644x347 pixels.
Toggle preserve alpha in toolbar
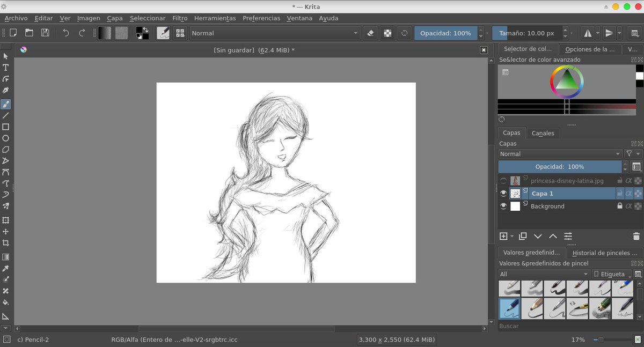pyautogui.click(x=387, y=33)
